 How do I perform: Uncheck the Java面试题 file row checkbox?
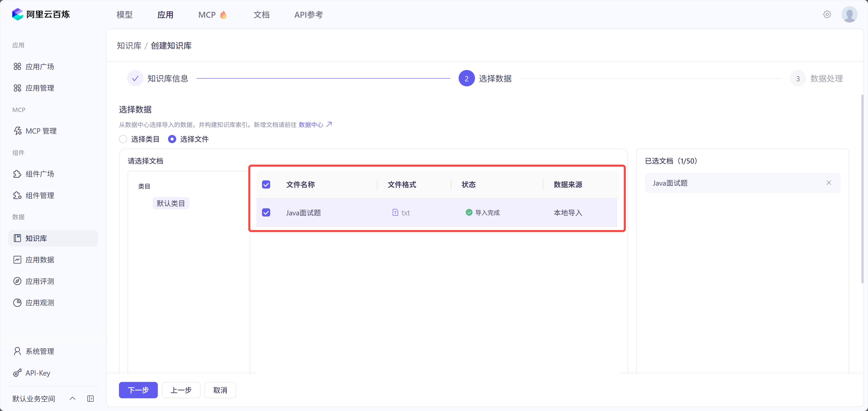pyautogui.click(x=266, y=212)
